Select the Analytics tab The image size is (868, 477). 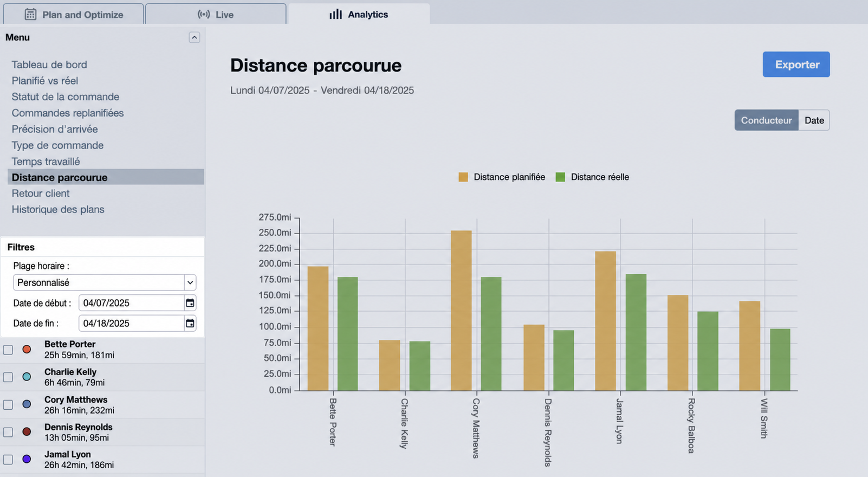click(x=359, y=14)
